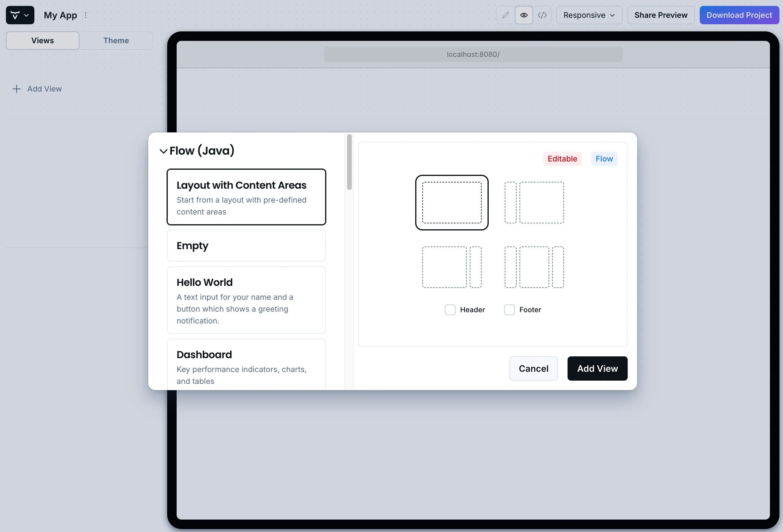Select the pencil edit mode icon
The width and height of the screenshot is (783, 532).
505,15
